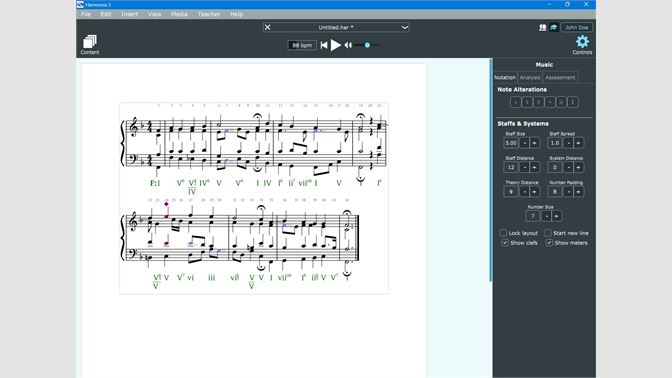The width and height of the screenshot is (672, 378).
Task: Click the vertical scrollbar beside the score
Action: [491, 170]
